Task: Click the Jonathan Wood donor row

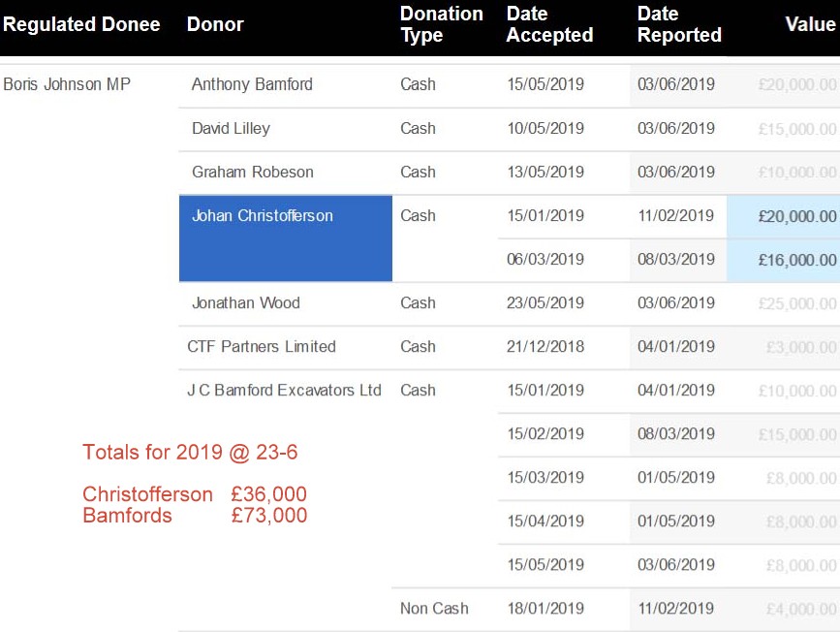Action: coord(509,304)
